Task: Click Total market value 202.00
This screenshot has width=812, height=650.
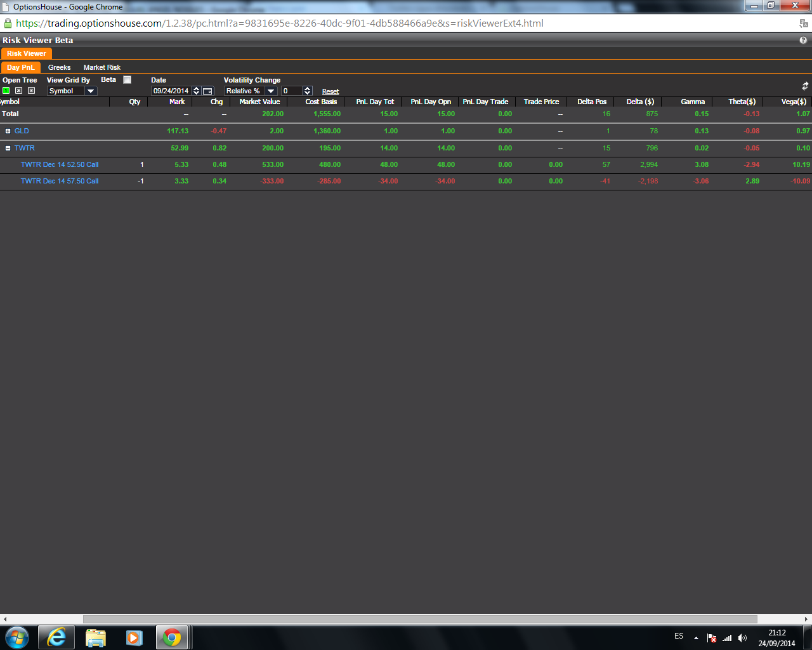Action: (273, 114)
